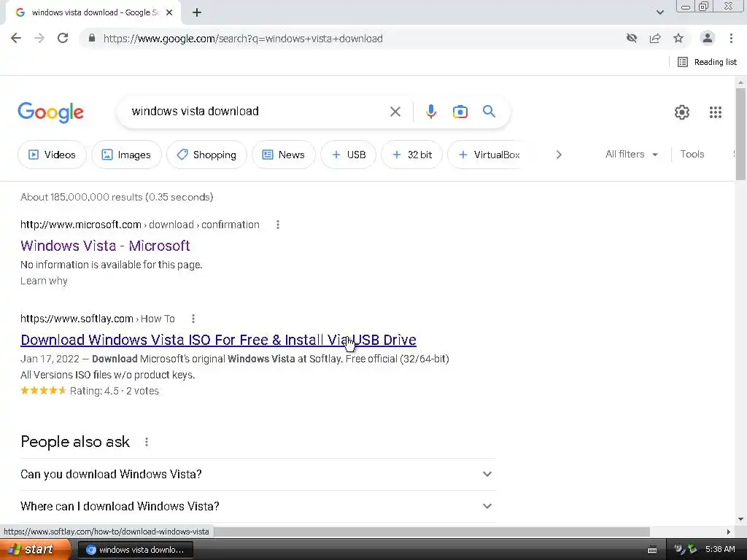Click the scroll right arrow
747x560 pixels.
[x=728, y=532]
